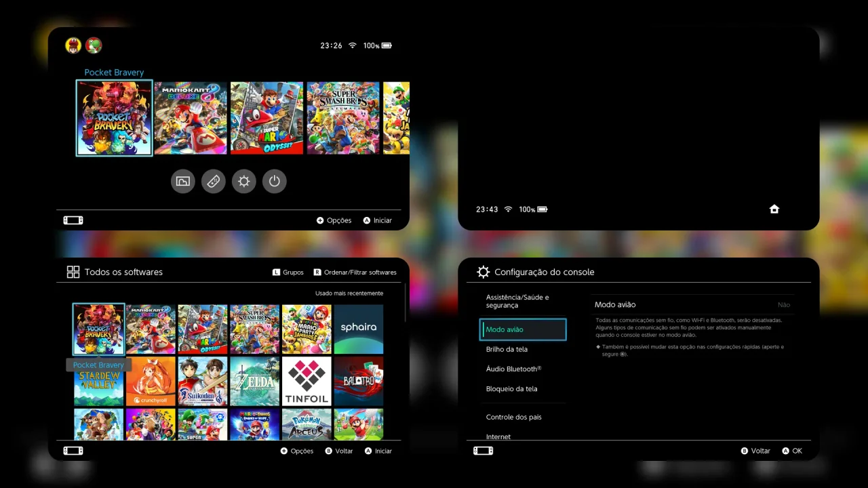Viewport: 868px width, 488px height.
Task: Open the Controllers menu icon
Action: [x=213, y=181]
